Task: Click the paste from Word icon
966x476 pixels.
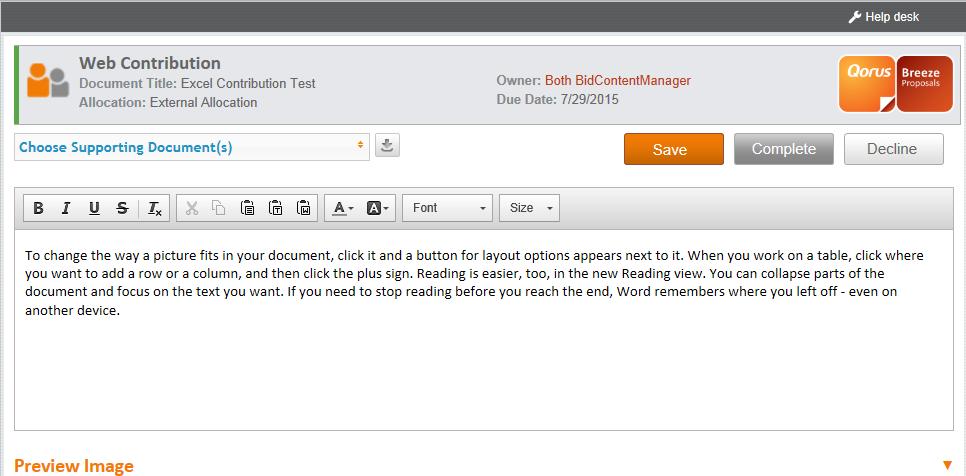Action: (303, 208)
